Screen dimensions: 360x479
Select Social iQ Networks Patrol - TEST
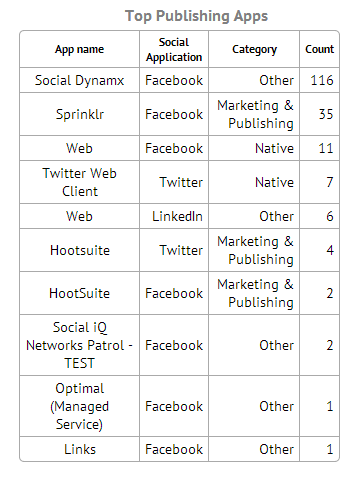(x=79, y=345)
